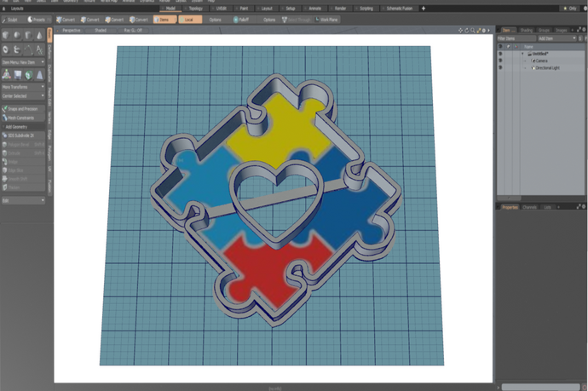Add a new Item panel tab
Screen dimensions: 588x391
[x=573, y=30]
